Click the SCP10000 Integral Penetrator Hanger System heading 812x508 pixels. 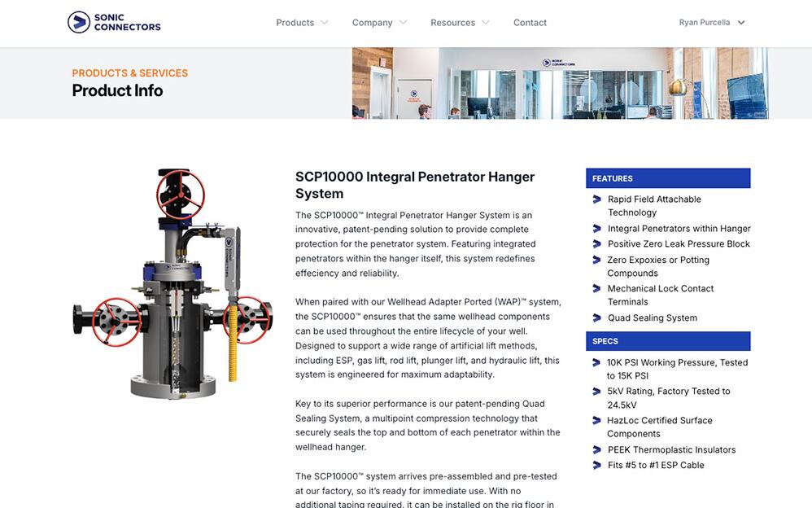click(415, 185)
